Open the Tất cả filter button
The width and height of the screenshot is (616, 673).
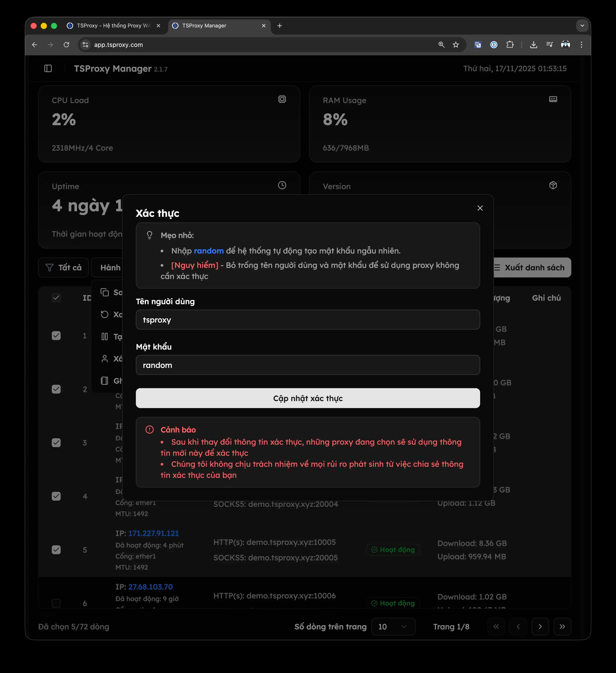(x=64, y=267)
